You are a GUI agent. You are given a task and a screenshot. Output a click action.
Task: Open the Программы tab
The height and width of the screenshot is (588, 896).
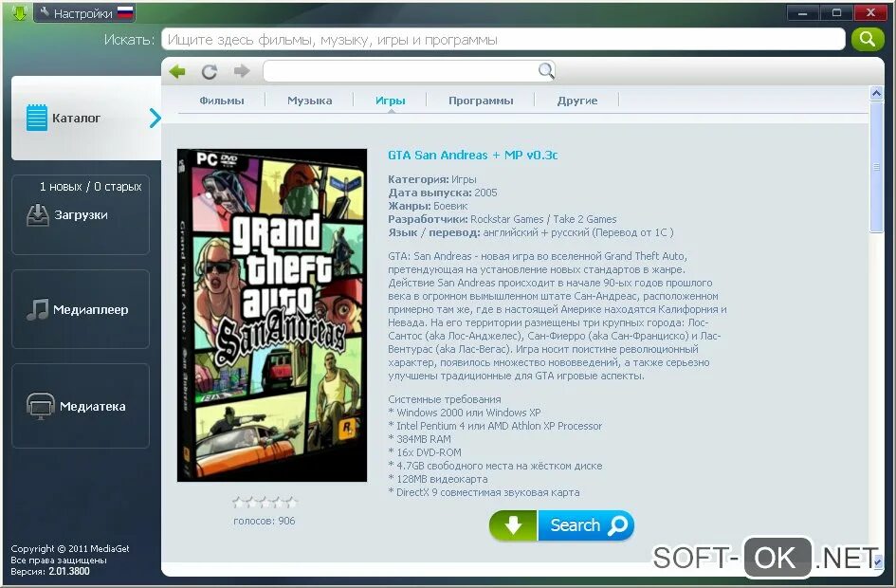point(481,101)
